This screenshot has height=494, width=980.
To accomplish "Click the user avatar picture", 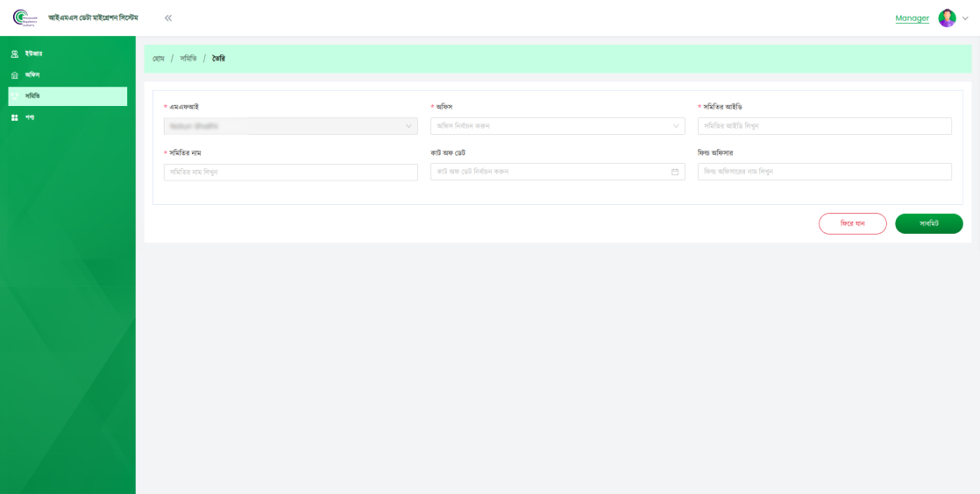I will pyautogui.click(x=947, y=18).
